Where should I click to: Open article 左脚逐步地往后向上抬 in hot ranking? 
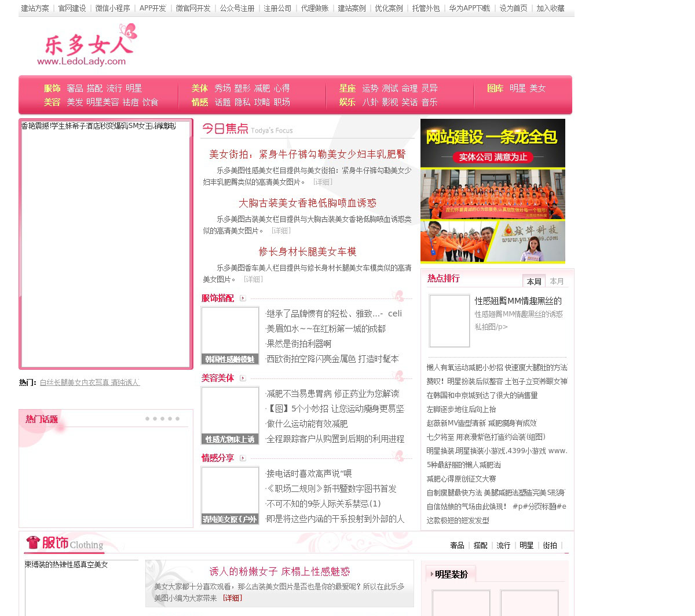click(x=462, y=409)
